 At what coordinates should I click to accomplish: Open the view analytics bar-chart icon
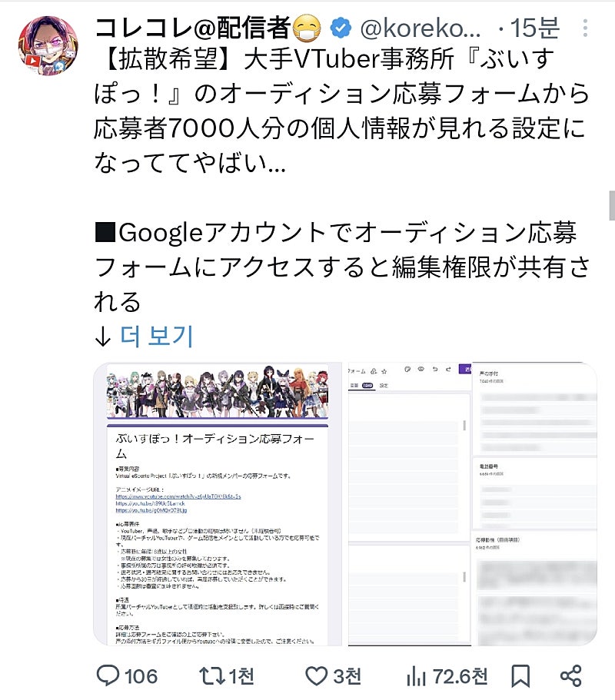416,676
